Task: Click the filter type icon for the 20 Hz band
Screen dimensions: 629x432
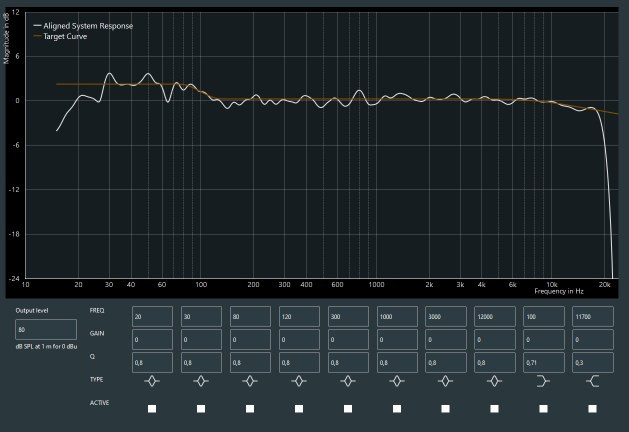Action: pyautogui.click(x=152, y=381)
